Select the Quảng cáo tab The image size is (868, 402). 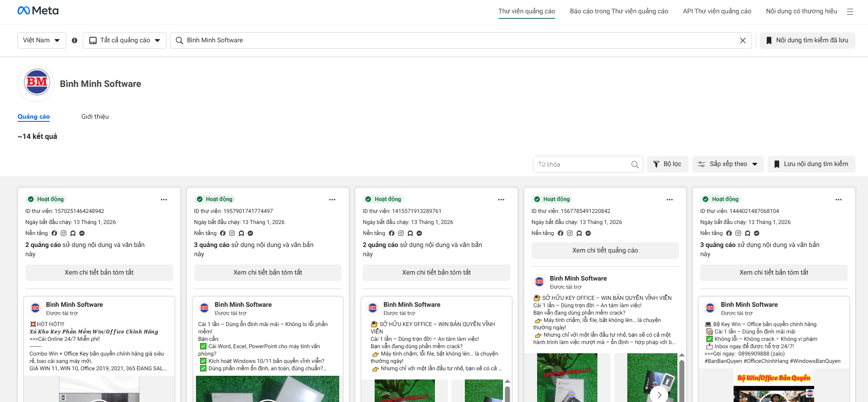[x=34, y=117]
